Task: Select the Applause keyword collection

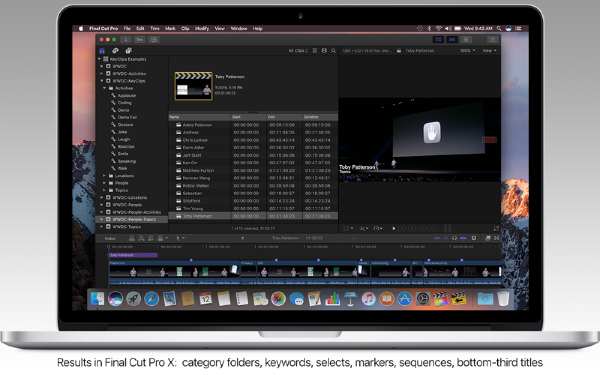Action: pos(126,96)
